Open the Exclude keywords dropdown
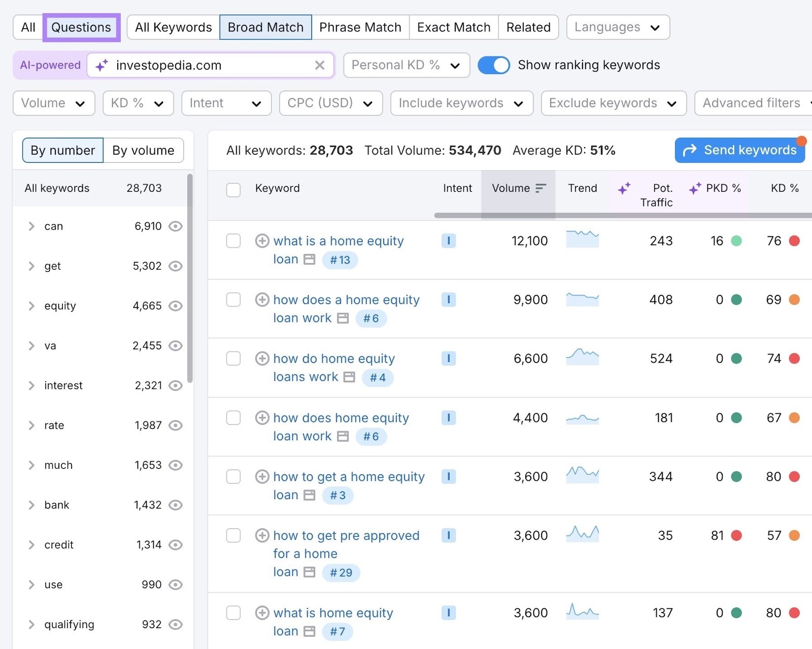This screenshot has height=649, width=812. (x=613, y=103)
